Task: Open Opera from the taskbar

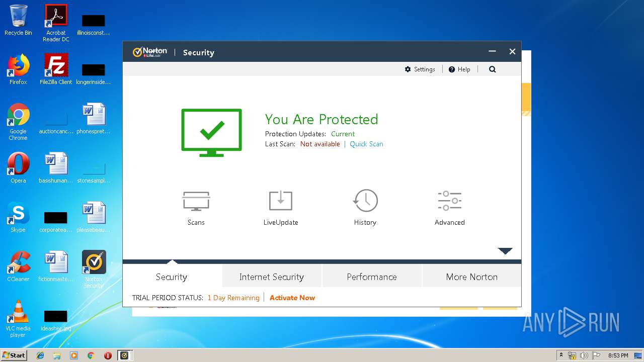Action: pyautogui.click(x=108, y=355)
